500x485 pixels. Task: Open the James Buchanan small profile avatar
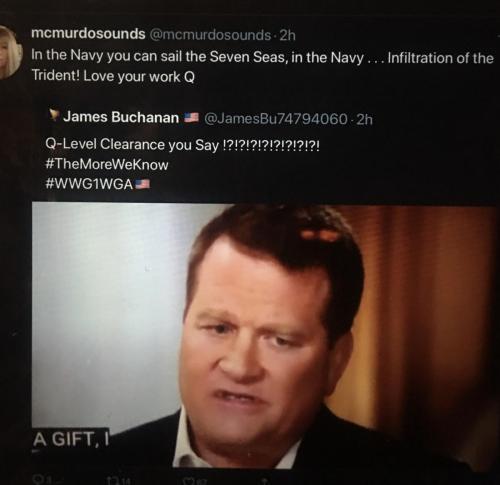pos(54,115)
